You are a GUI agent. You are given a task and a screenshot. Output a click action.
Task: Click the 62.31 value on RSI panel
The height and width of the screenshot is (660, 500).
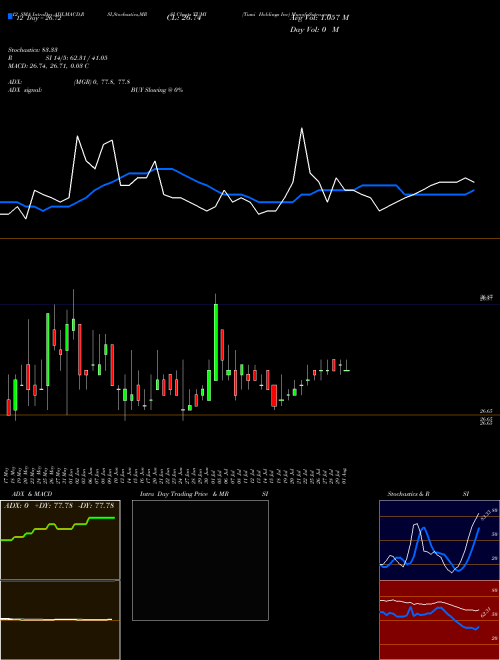[485, 612]
